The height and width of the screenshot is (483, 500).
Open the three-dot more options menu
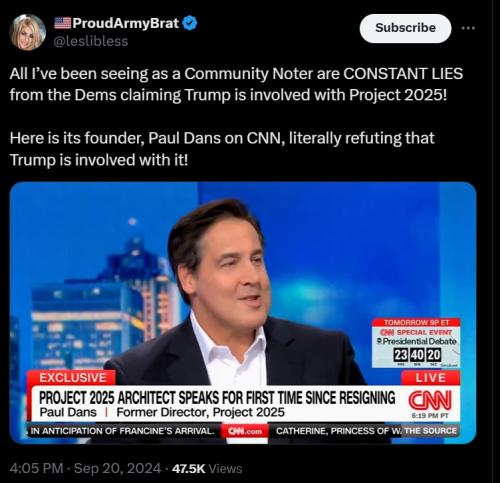(468, 28)
